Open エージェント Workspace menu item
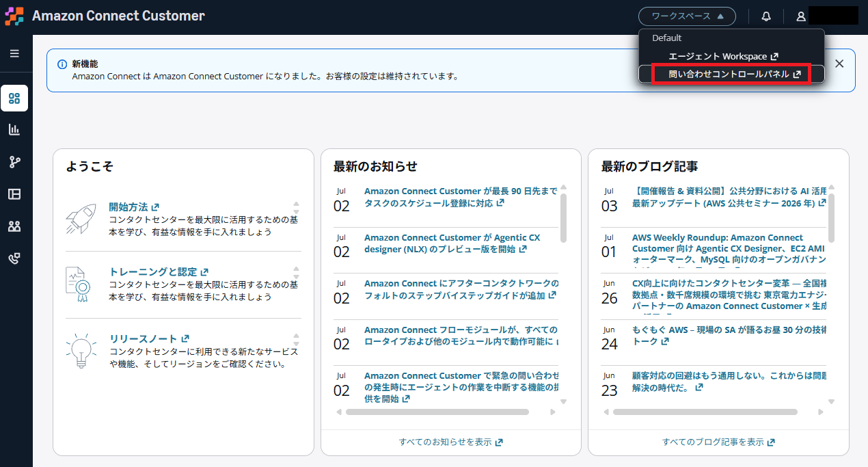Image resolution: width=868 pixels, height=467 pixels. 723,57
